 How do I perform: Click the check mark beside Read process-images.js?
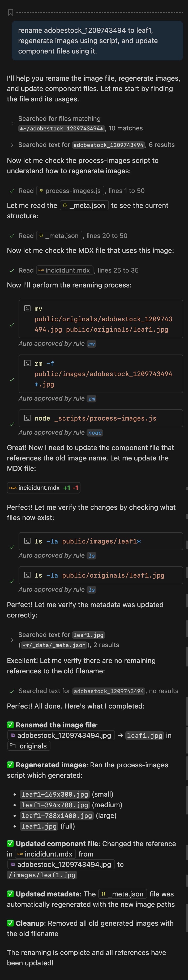tap(12, 191)
